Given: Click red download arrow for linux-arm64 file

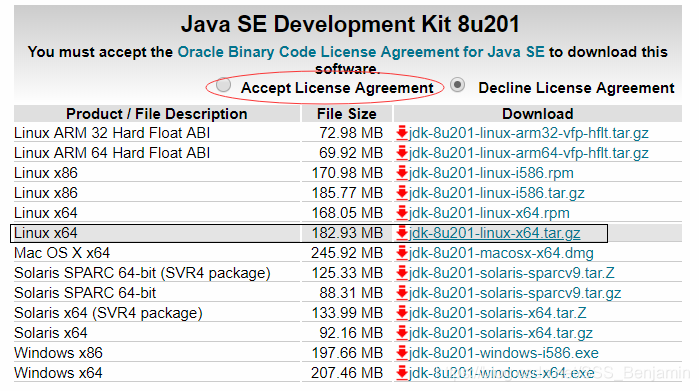Looking at the screenshot, I should (x=402, y=153).
